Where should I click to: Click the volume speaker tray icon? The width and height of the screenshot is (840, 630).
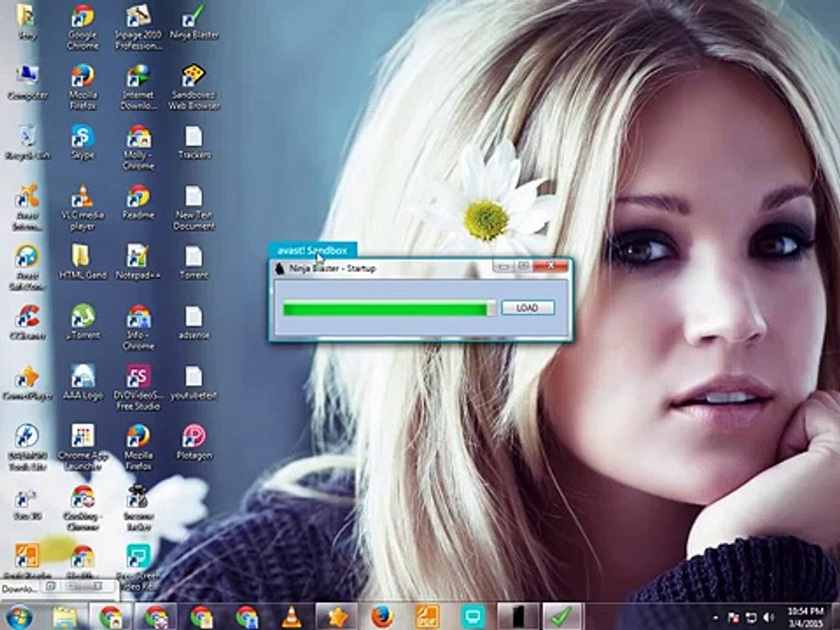(768, 618)
